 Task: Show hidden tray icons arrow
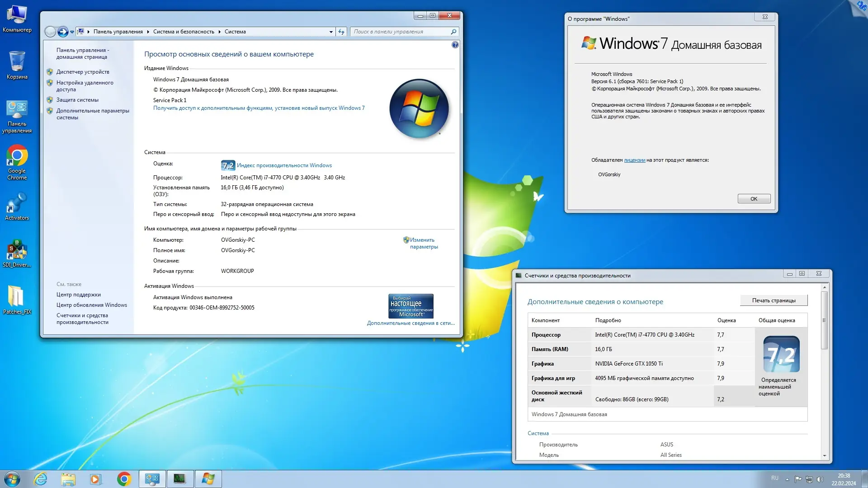coord(787,479)
